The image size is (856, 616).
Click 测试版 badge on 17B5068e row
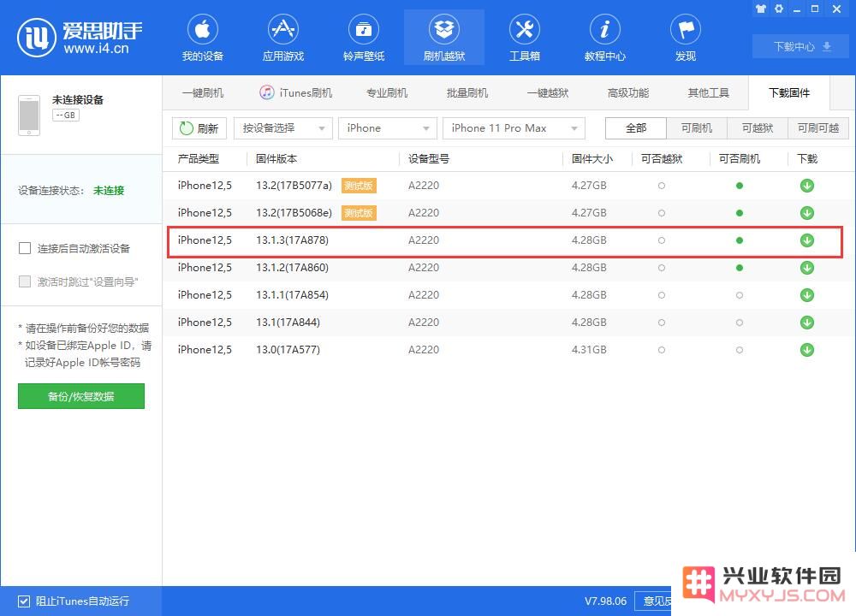point(359,213)
